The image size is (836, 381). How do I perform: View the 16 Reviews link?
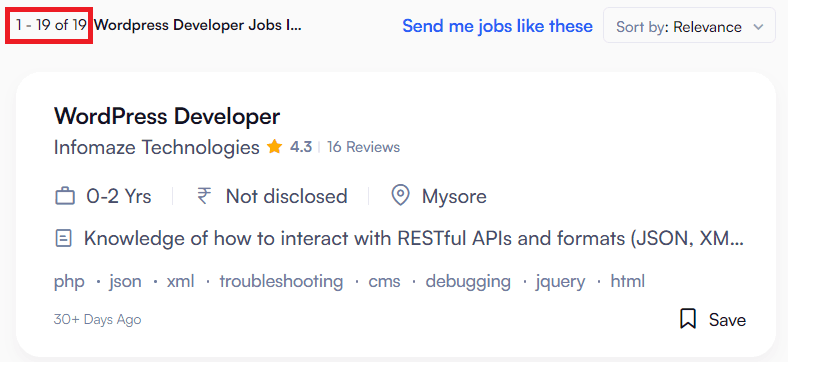tap(363, 147)
